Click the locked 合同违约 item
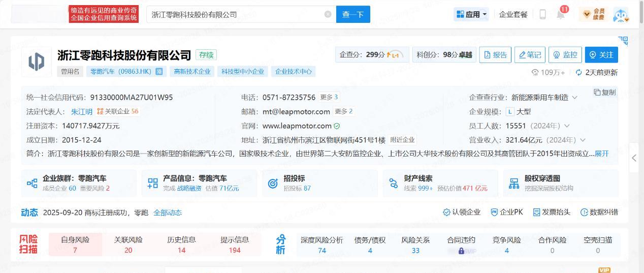The image size is (644, 273). [x=461, y=245]
